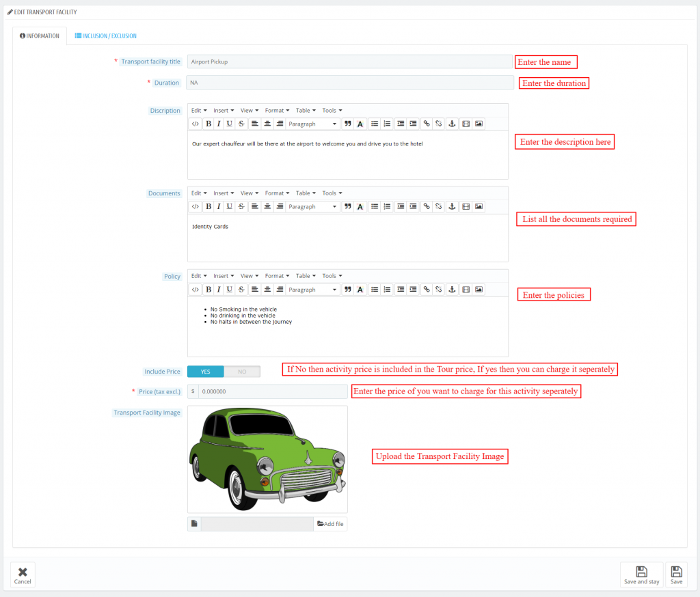Set Include Price to NO

(x=242, y=371)
